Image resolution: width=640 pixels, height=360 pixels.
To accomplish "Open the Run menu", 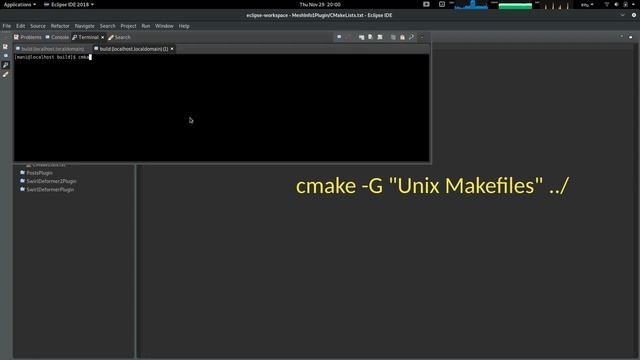I will (x=146, y=26).
